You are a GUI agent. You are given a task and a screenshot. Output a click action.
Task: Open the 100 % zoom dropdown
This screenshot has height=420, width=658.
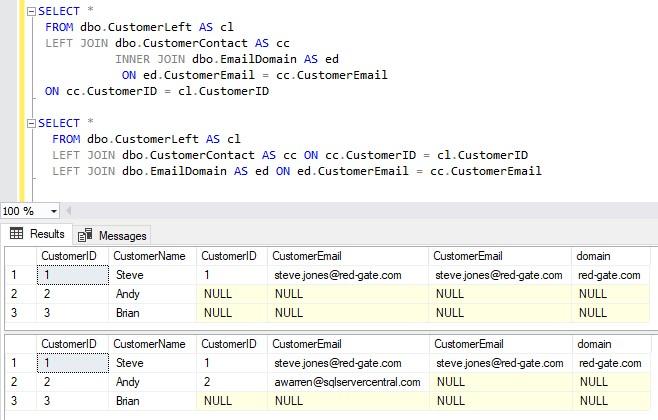53,211
